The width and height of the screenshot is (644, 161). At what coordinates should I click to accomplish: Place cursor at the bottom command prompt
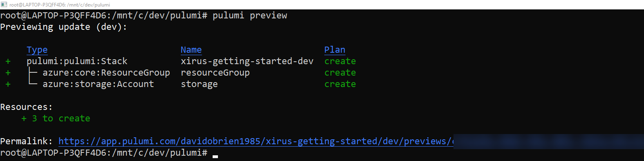(215, 153)
